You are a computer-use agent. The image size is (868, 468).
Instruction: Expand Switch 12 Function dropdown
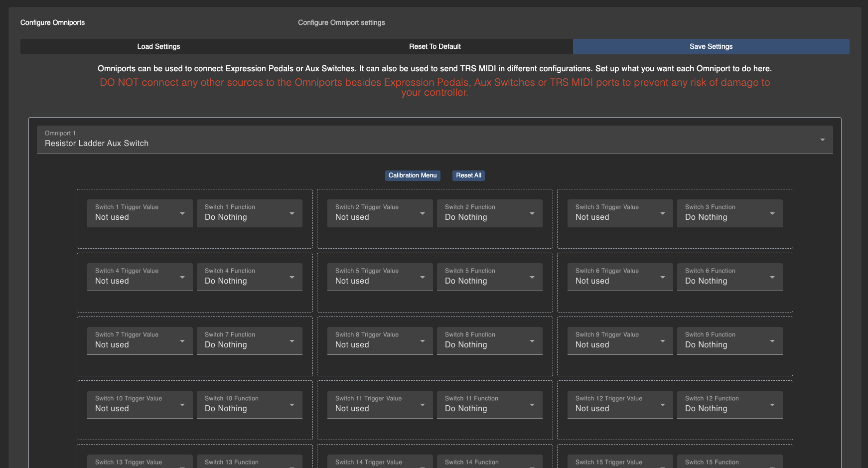click(x=729, y=405)
